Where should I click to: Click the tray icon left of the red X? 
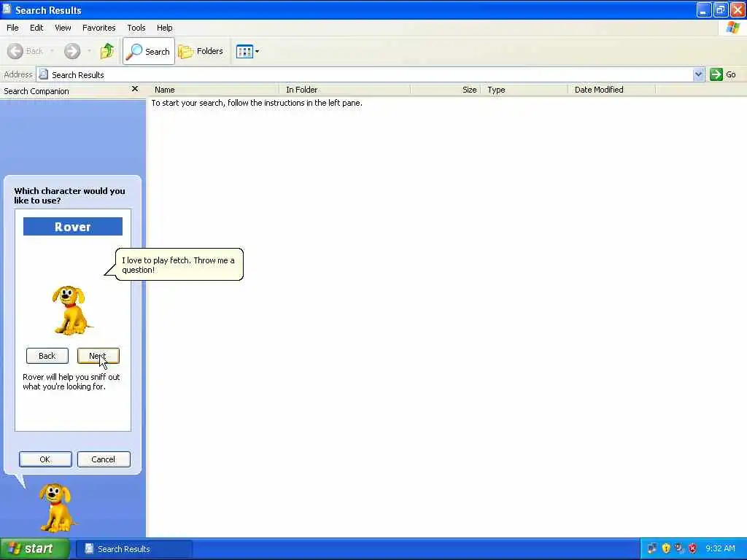point(679,548)
